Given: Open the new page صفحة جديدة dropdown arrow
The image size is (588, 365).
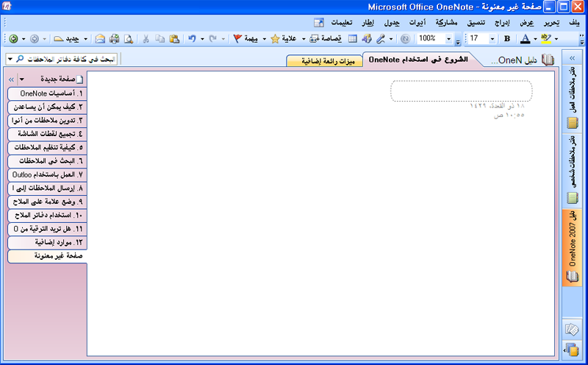Looking at the screenshot, I should click(22, 79).
